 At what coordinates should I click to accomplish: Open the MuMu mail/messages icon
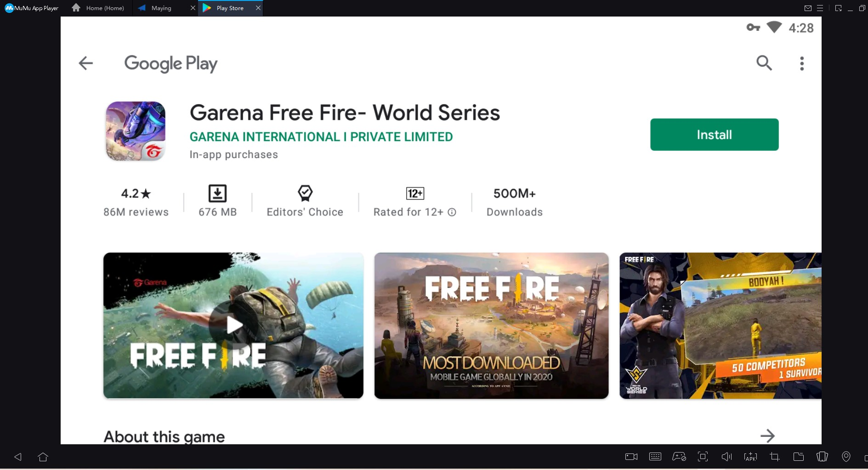(808, 8)
